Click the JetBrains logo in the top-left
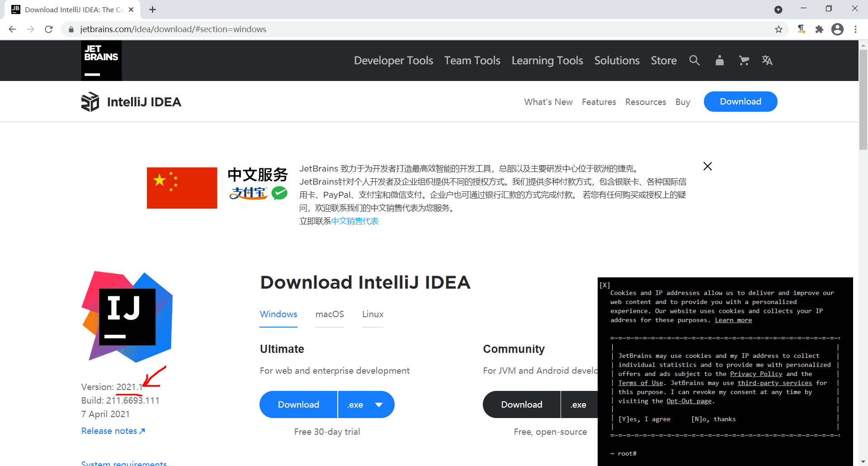The width and height of the screenshot is (868, 466). coord(101,60)
